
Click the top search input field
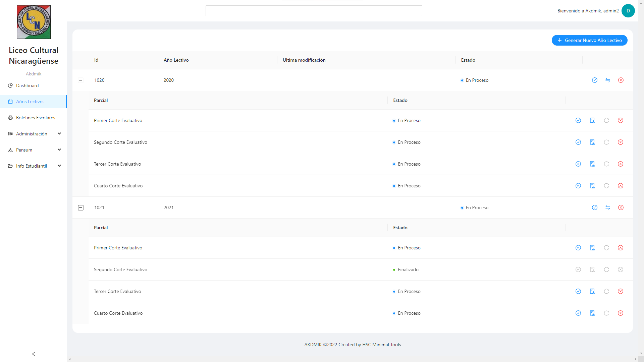tap(314, 11)
